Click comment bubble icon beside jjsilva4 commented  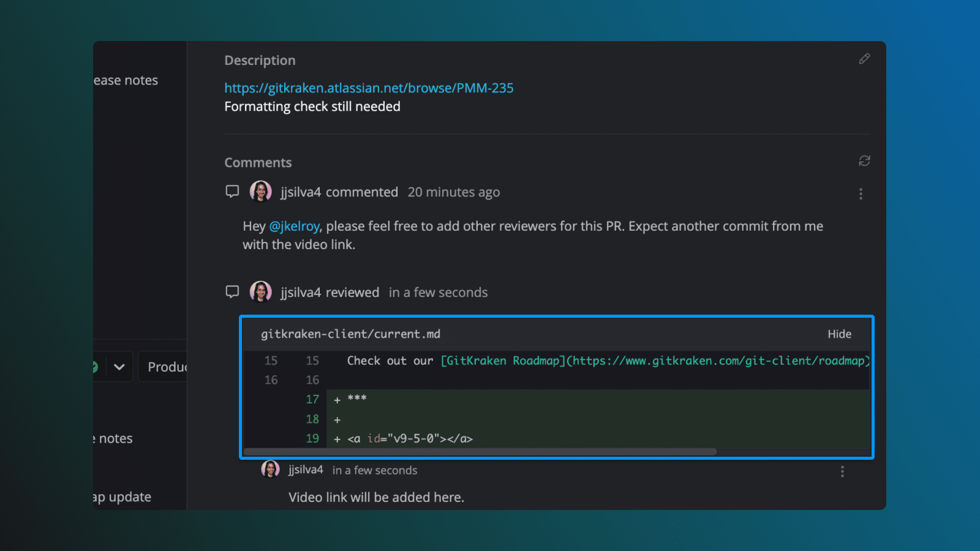232,192
